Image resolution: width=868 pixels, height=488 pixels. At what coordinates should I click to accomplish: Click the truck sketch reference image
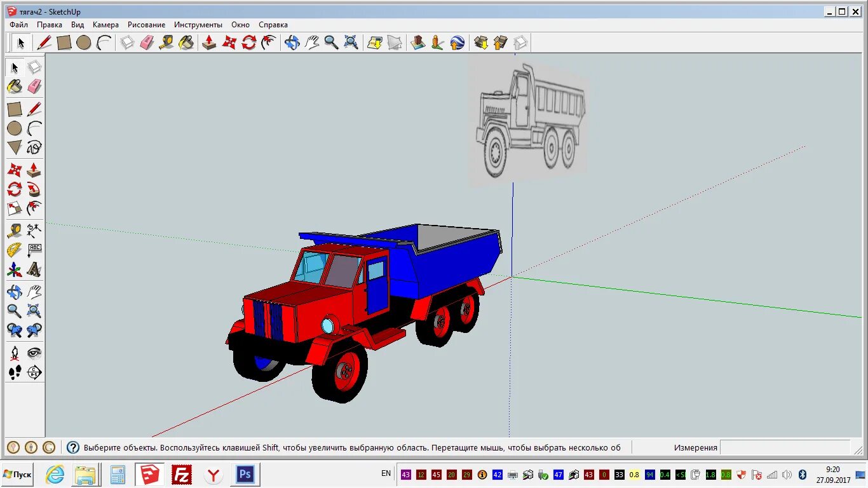[529, 121]
